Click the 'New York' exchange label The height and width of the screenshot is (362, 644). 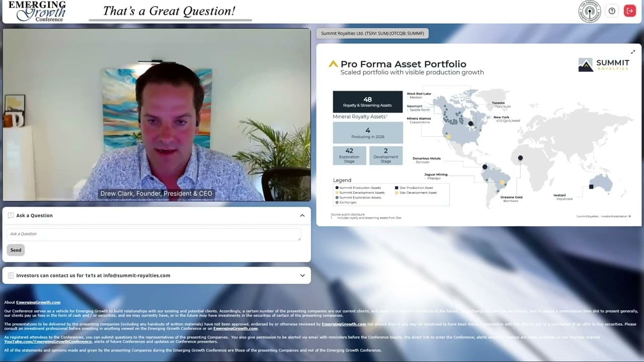(x=501, y=117)
